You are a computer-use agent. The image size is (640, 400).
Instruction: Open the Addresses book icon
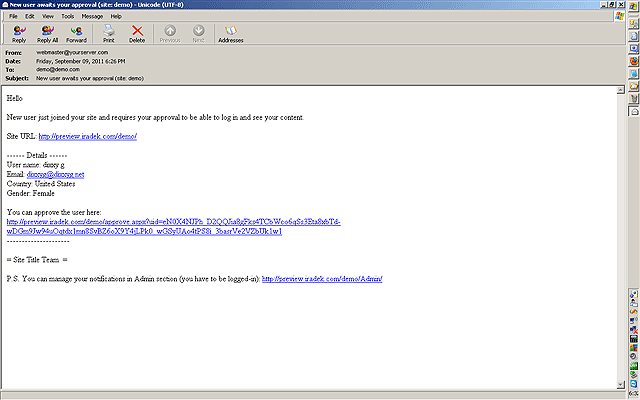tap(229, 34)
